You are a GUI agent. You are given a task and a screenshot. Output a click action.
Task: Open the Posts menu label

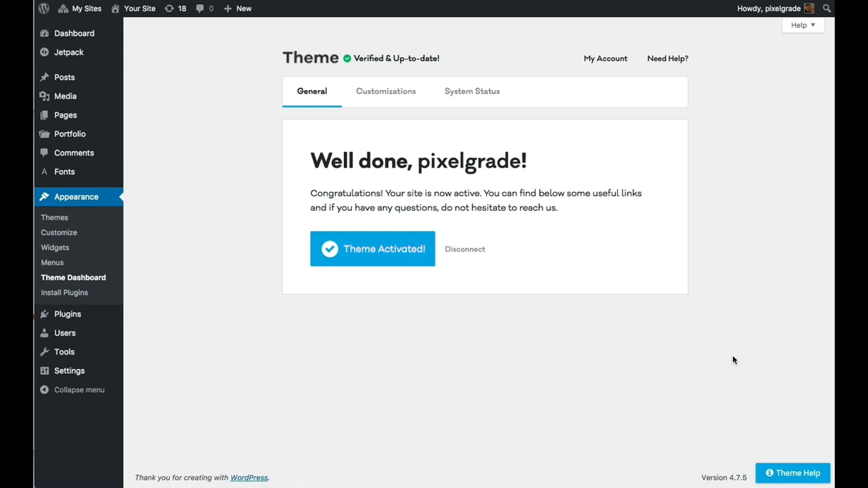pyautogui.click(x=64, y=77)
